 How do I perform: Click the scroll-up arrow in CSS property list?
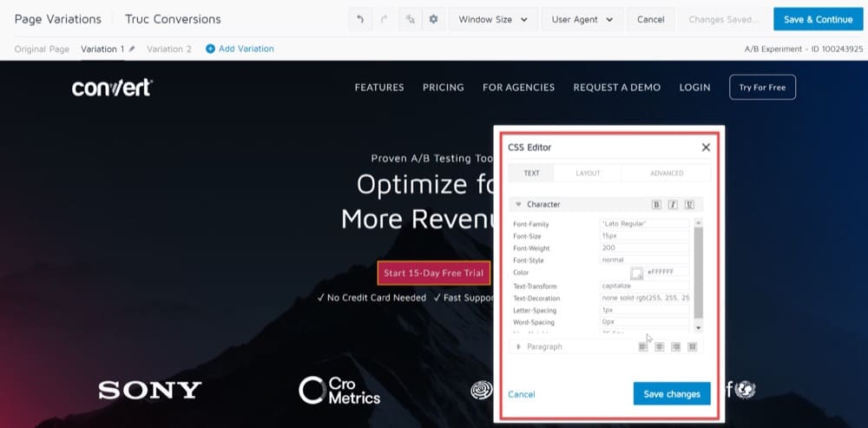[x=698, y=222]
